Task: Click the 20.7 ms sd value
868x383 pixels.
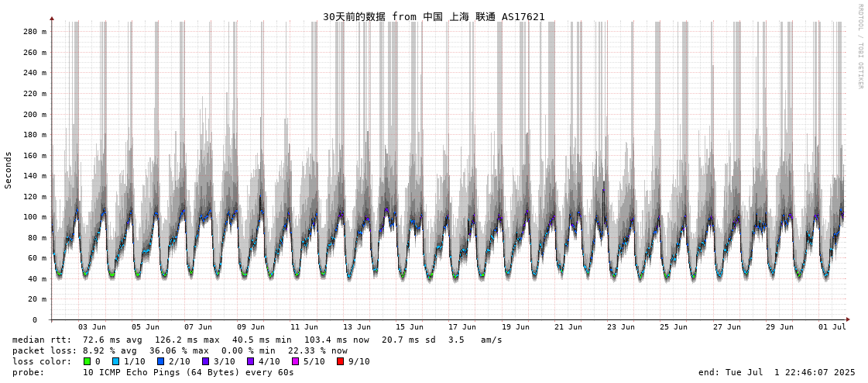Action: click(408, 340)
